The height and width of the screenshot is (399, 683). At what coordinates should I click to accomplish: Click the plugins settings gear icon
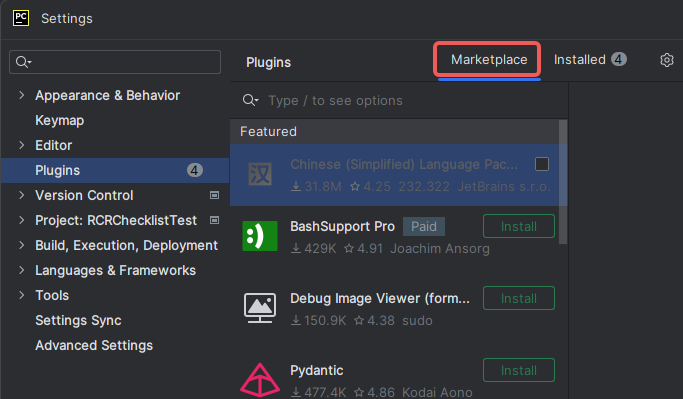(666, 60)
